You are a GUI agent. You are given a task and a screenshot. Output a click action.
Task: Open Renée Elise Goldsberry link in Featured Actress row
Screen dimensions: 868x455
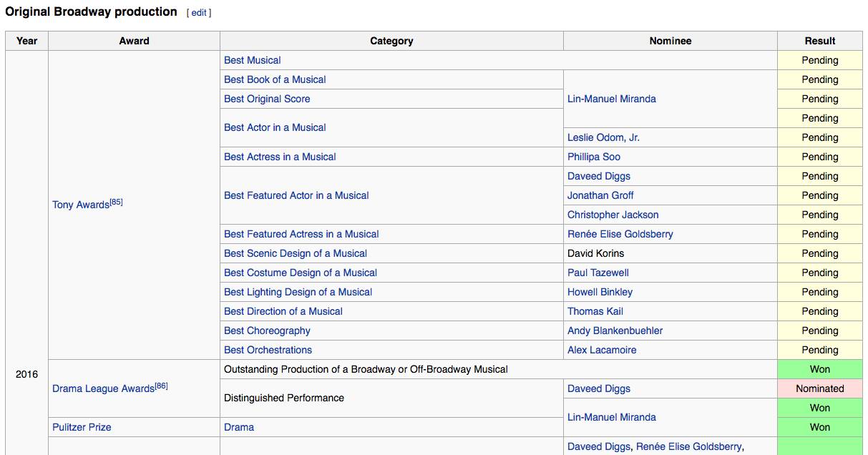620,234
